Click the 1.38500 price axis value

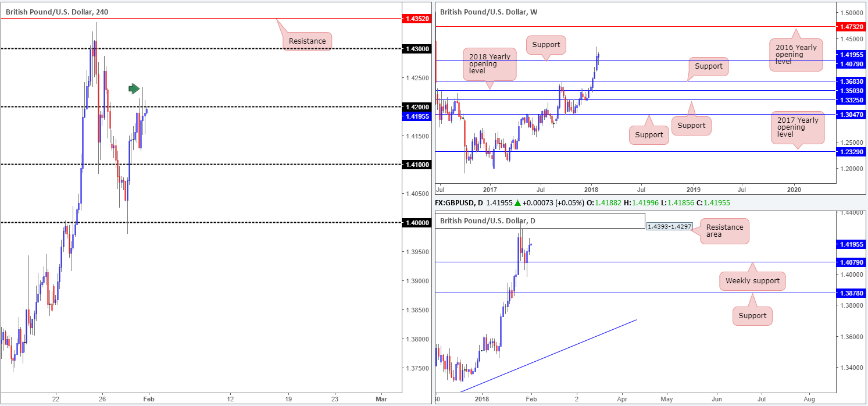[418, 310]
